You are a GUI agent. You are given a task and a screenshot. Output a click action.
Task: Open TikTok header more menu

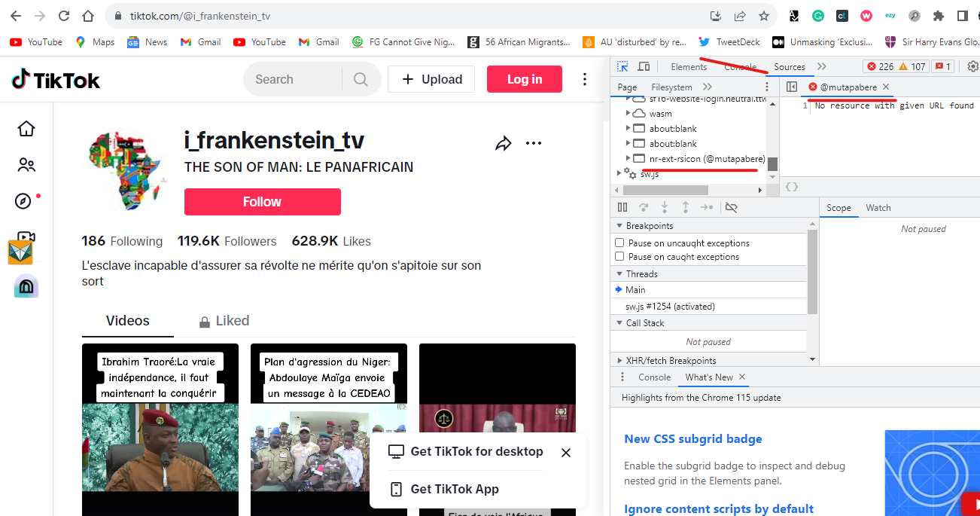pyautogui.click(x=585, y=79)
